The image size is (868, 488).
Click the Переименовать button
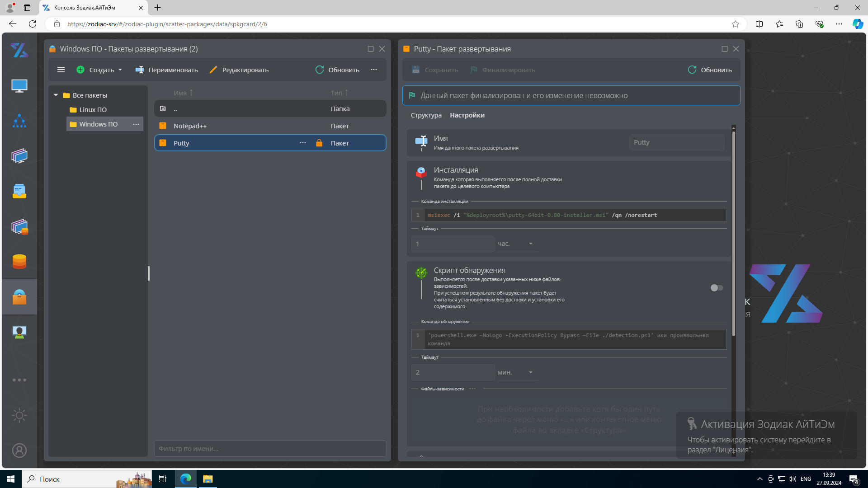166,70
